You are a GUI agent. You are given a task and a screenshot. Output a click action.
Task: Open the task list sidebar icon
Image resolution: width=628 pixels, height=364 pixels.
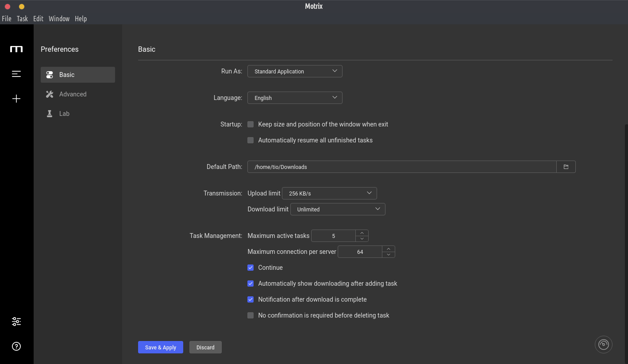pos(16,74)
